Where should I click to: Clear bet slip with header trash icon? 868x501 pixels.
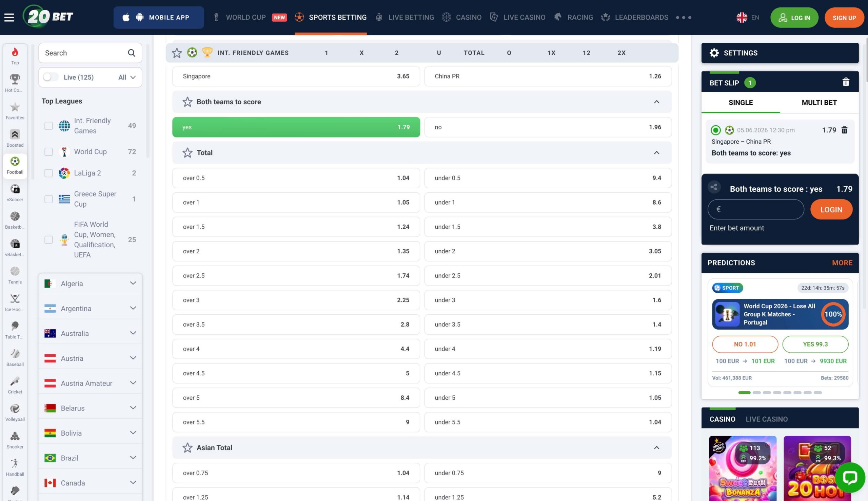[x=846, y=82]
